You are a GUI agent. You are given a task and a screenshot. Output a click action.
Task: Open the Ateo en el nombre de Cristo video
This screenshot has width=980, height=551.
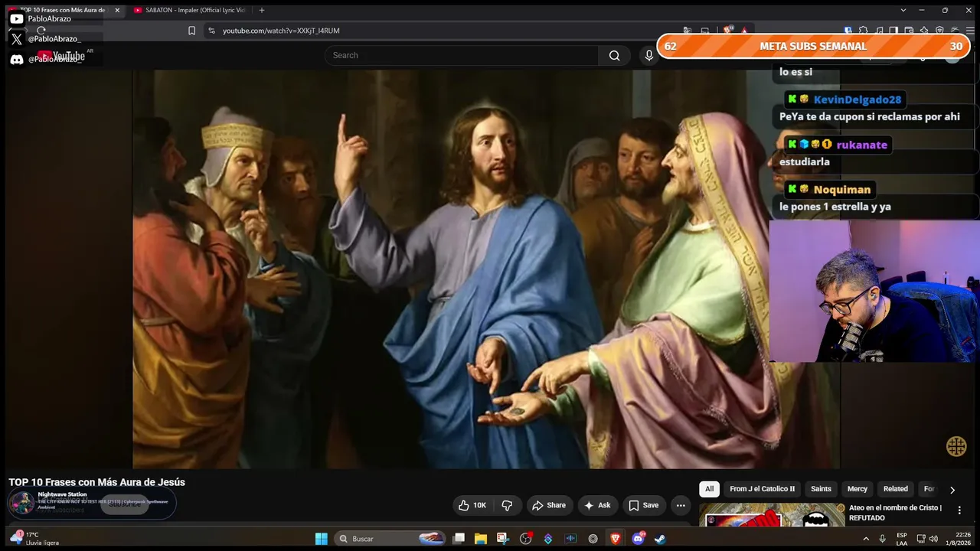[x=895, y=513]
